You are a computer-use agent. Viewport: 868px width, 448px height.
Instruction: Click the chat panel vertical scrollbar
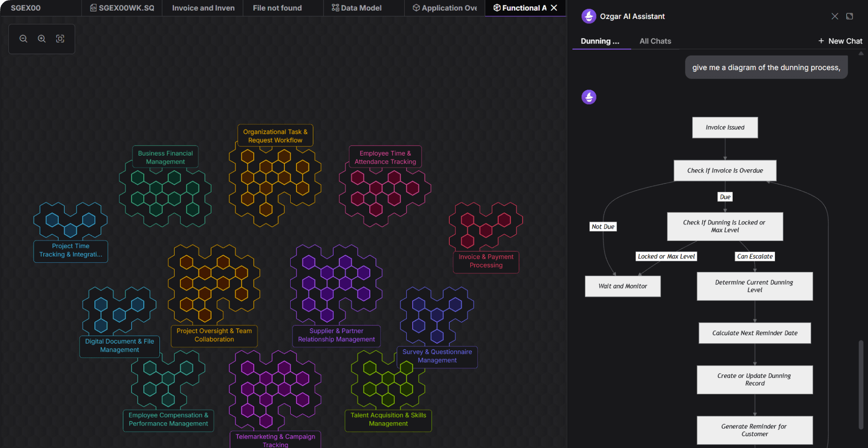tap(861, 384)
